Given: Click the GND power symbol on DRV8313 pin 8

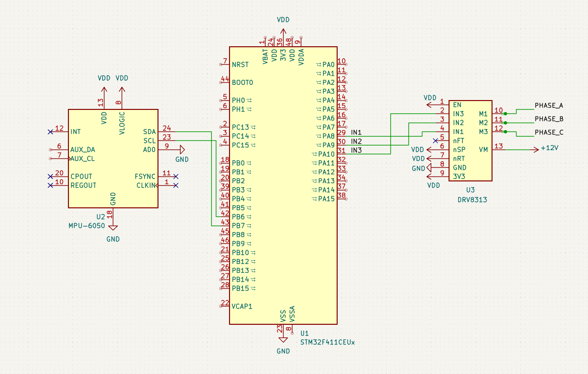Looking at the screenshot, I should (x=429, y=168).
